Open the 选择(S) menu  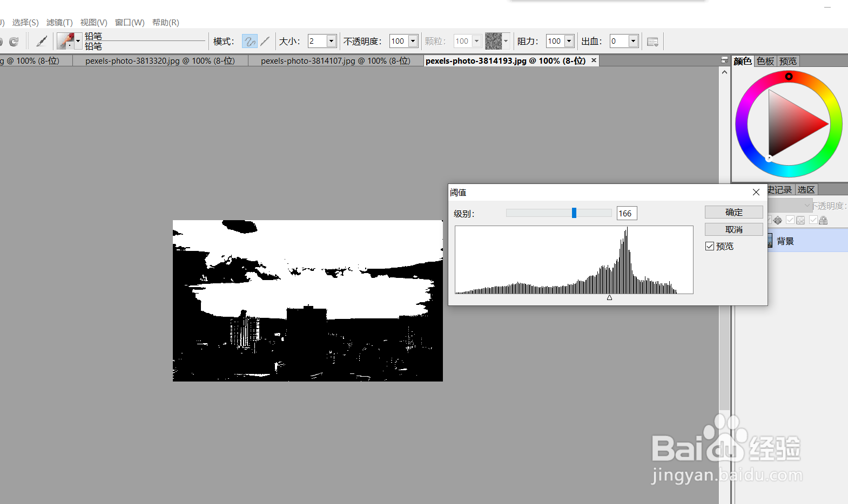(25, 22)
